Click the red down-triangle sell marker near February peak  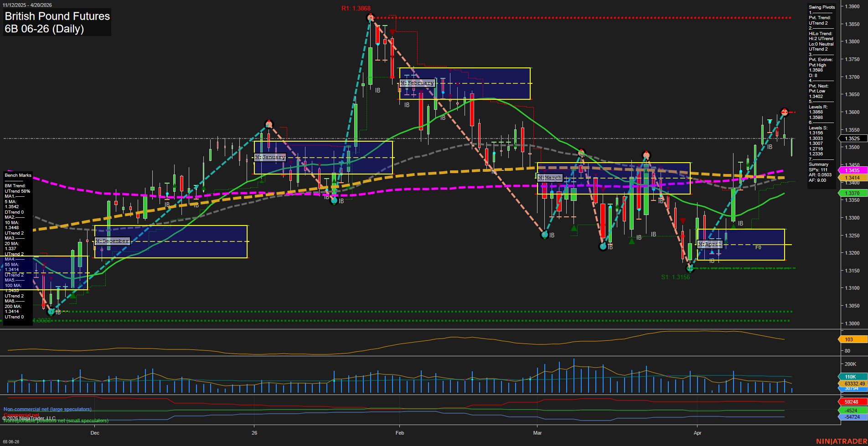tap(393, 33)
